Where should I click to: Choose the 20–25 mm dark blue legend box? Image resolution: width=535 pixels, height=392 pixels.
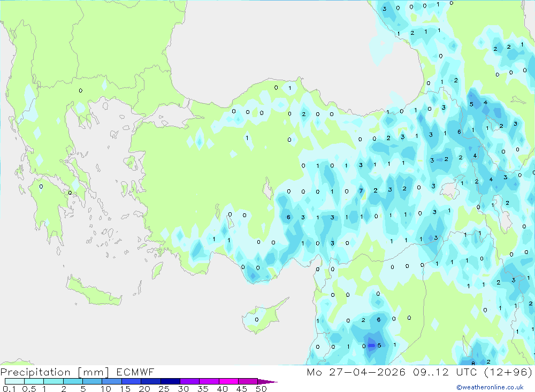point(151,381)
